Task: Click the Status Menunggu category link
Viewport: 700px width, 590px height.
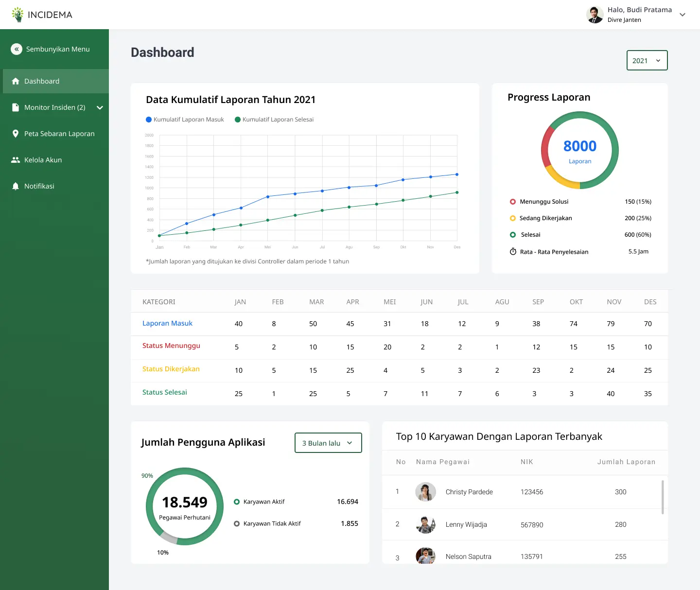Action: 171,346
